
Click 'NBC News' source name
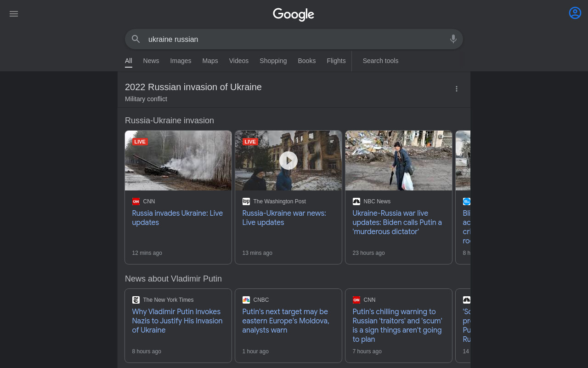(x=377, y=201)
